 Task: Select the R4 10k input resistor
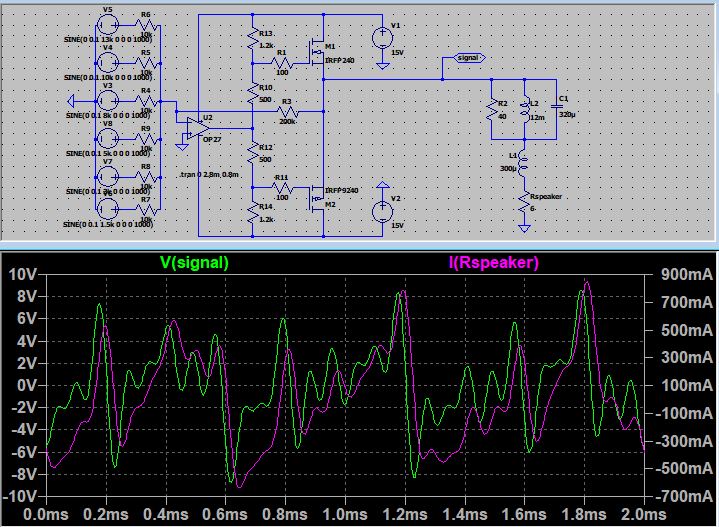pos(146,101)
